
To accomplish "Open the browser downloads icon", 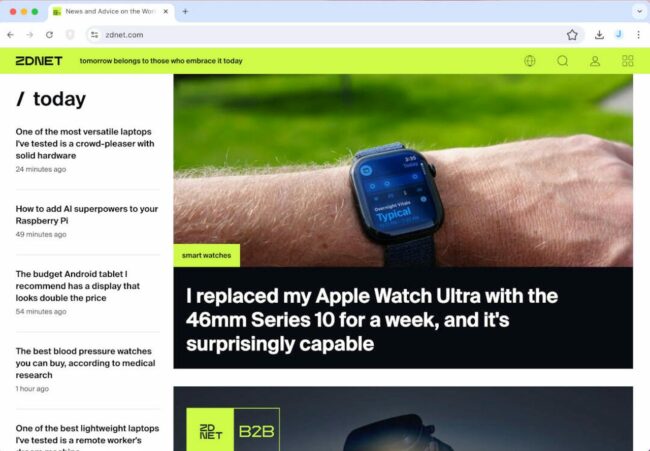I will pos(599,35).
